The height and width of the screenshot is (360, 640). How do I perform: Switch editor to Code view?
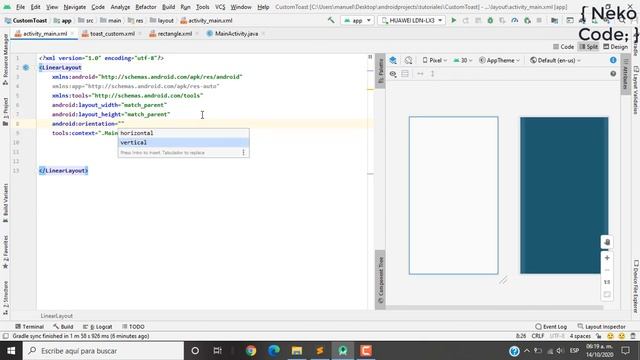[563, 47]
